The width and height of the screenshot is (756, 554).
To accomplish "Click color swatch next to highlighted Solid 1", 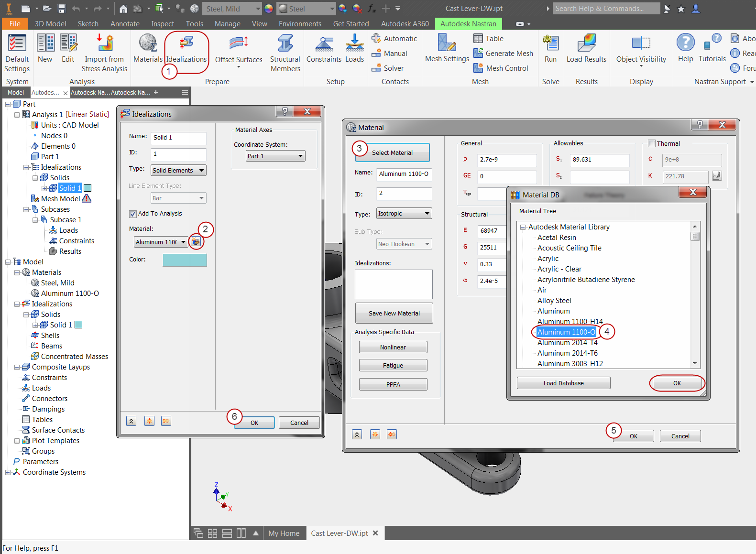I will tap(88, 188).
